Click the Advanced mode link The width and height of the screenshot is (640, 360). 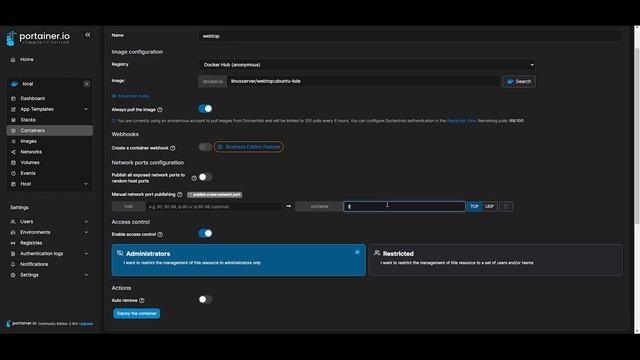[x=130, y=96]
